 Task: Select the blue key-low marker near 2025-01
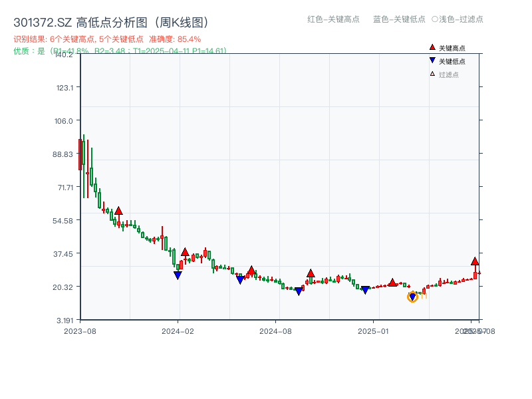[x=365, y=289]
